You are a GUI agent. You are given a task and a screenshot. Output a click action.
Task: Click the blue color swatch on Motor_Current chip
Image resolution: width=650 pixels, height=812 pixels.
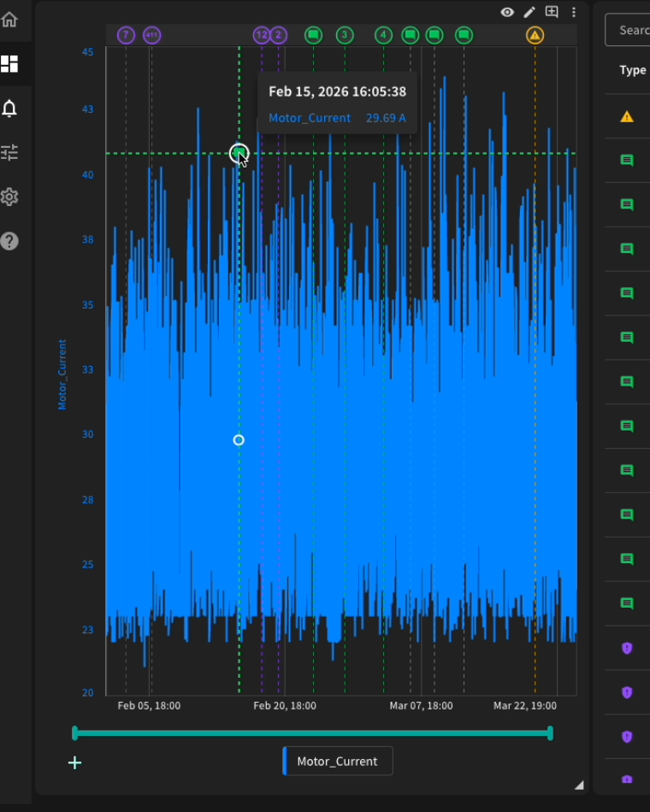(285, 762)
